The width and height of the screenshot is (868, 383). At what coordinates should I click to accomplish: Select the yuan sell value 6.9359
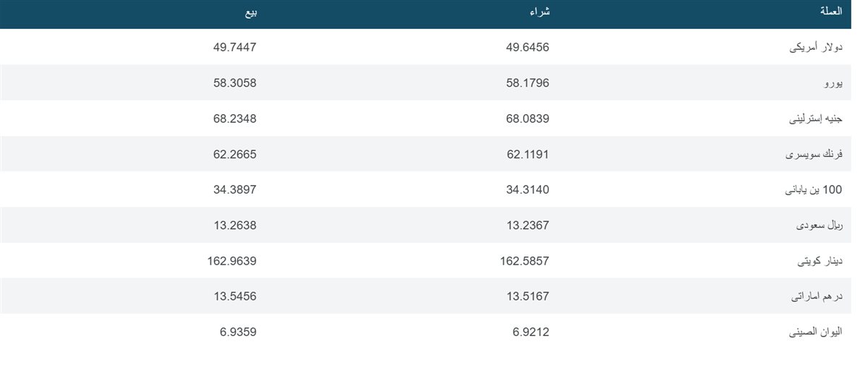point(238,332)
